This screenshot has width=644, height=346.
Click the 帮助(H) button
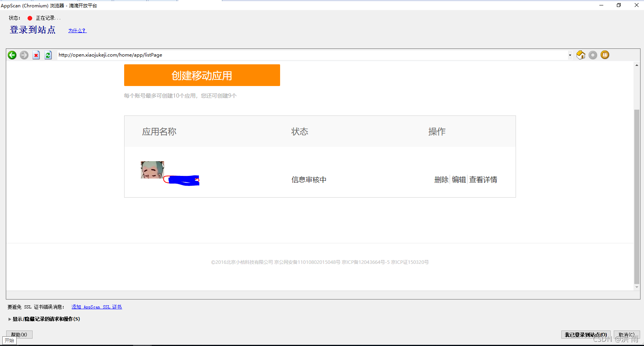(19, 334)
